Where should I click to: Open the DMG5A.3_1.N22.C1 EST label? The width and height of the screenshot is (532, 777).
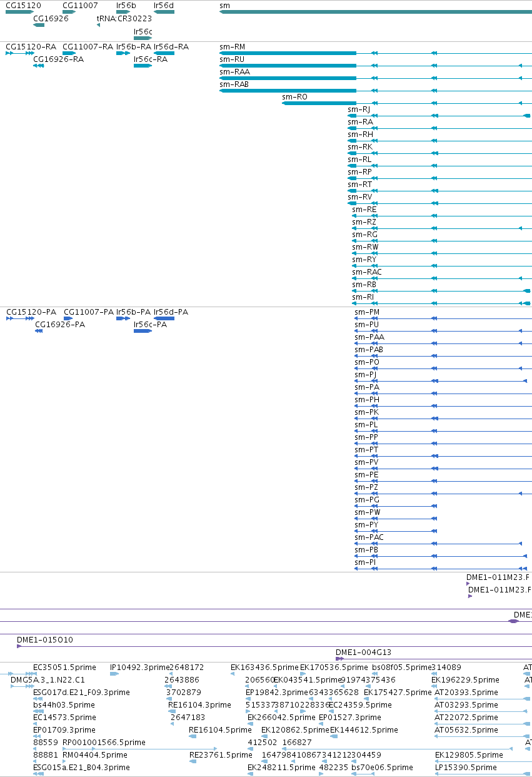pos(48,680)
